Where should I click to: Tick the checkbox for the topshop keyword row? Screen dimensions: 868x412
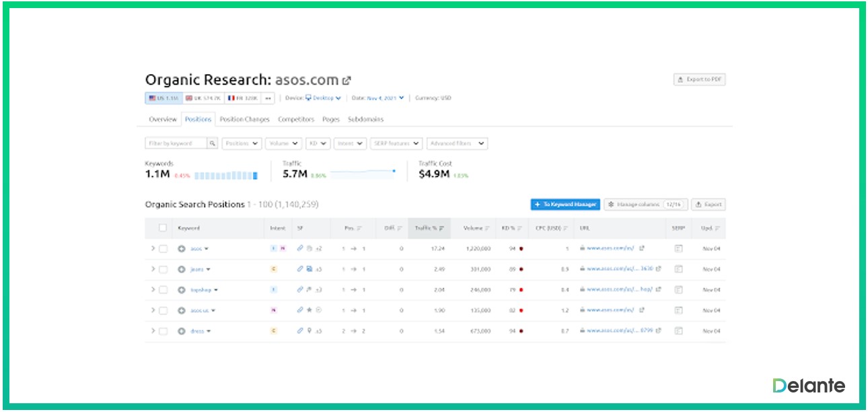coord(163,290)
